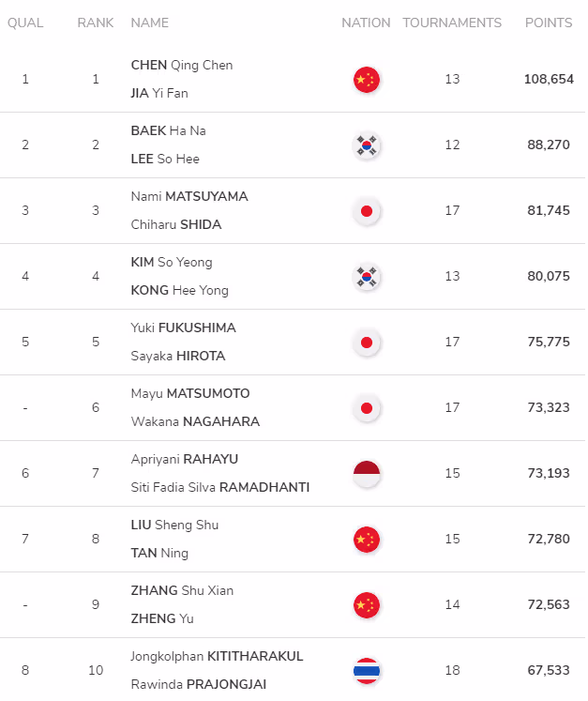Click Indonesia flag next to Apriyani Rahayu

click(x=367, y=474)
